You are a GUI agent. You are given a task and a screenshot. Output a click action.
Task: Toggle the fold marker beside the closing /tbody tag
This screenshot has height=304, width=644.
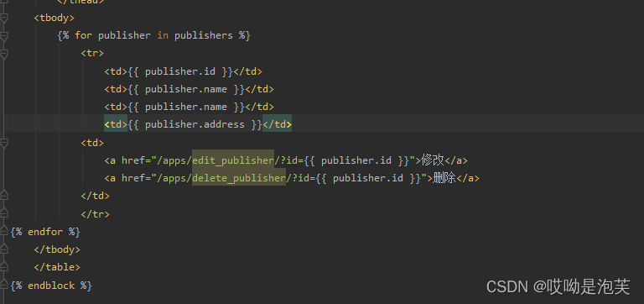click(3, 249)
